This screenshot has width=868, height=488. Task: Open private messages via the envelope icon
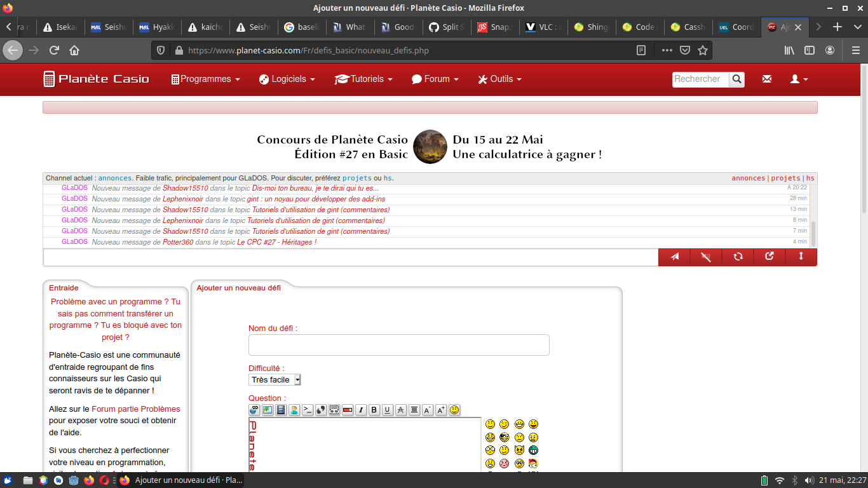click(767, 79)
